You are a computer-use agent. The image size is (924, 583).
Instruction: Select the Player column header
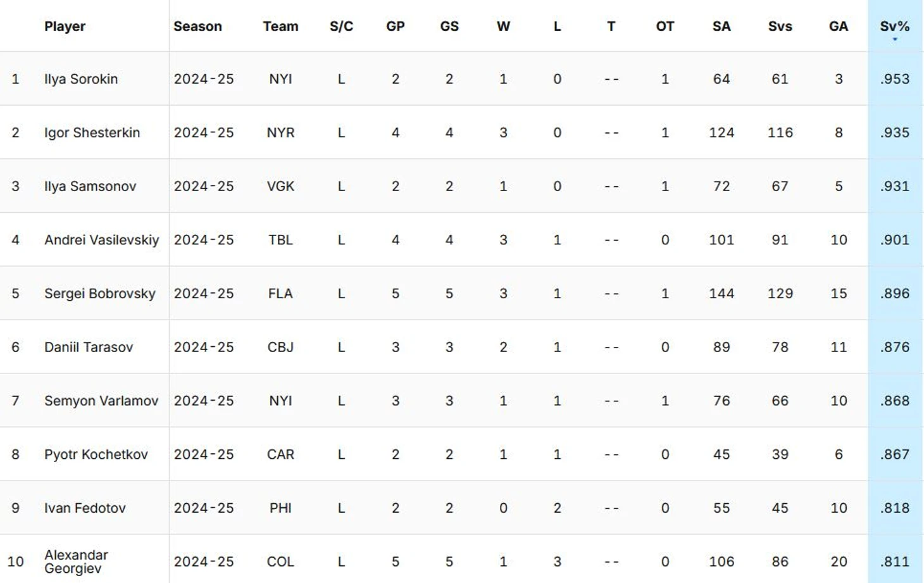(65, 27)
